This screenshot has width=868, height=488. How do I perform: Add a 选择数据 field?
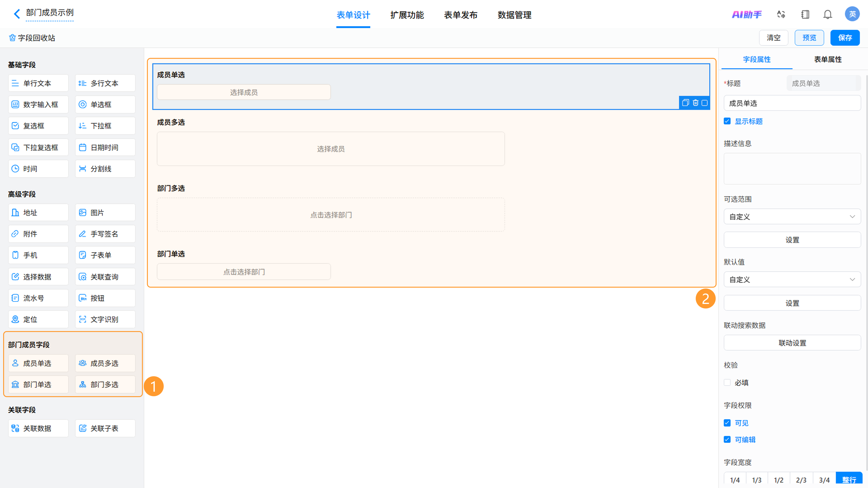tap(38, 277)
